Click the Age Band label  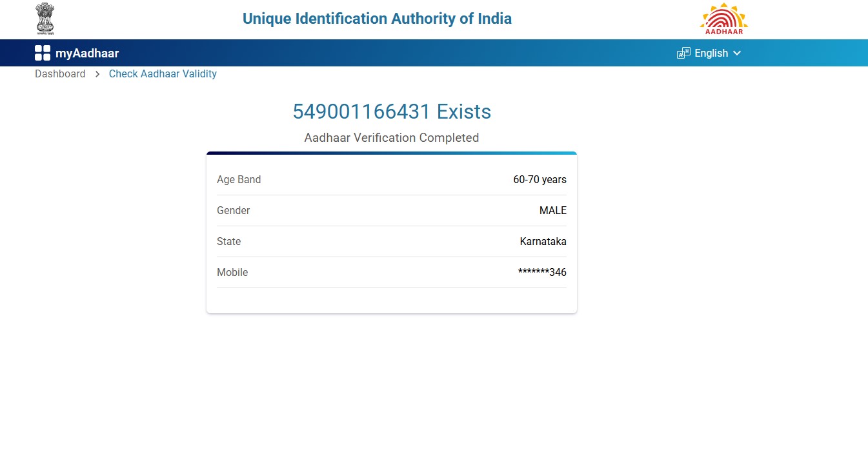(x=239, y=179)
